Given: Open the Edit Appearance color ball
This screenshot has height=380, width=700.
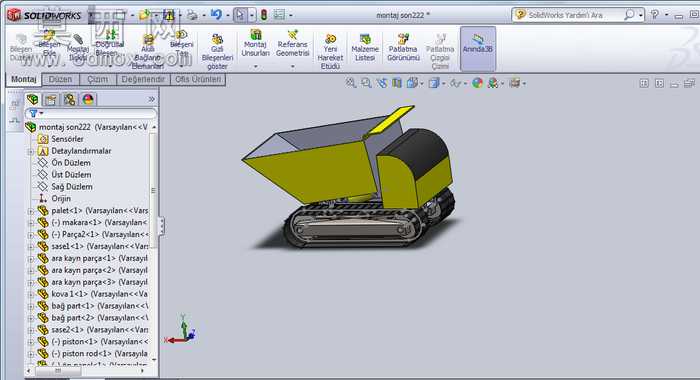Looking at the screenshot, I should tap(477, 83).
